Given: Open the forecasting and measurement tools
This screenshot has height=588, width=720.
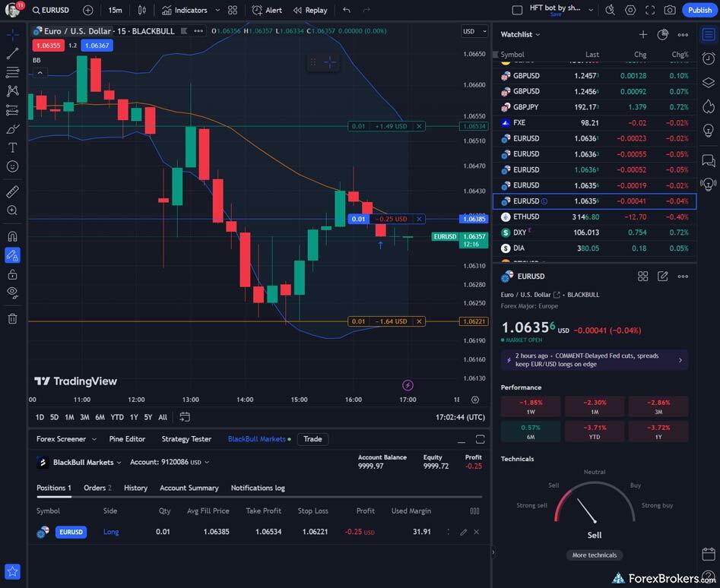Looking at the screenshot, I should (x=12, y=110).
